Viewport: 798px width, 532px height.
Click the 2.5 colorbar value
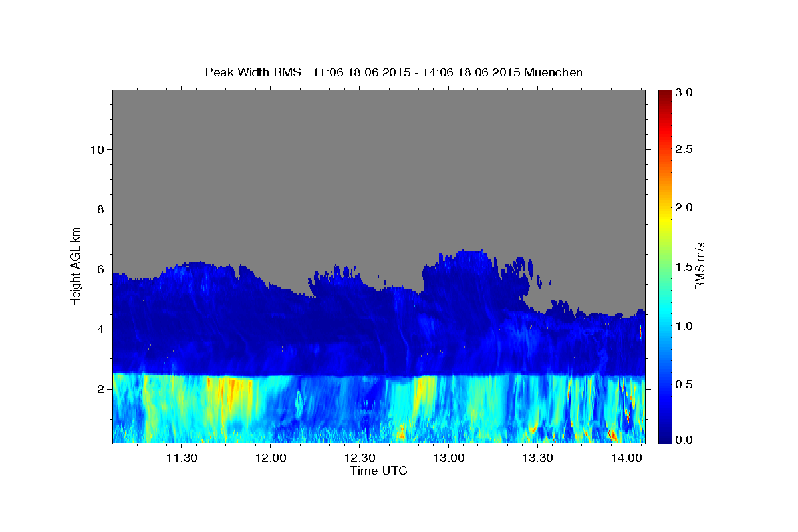[684, 149]
